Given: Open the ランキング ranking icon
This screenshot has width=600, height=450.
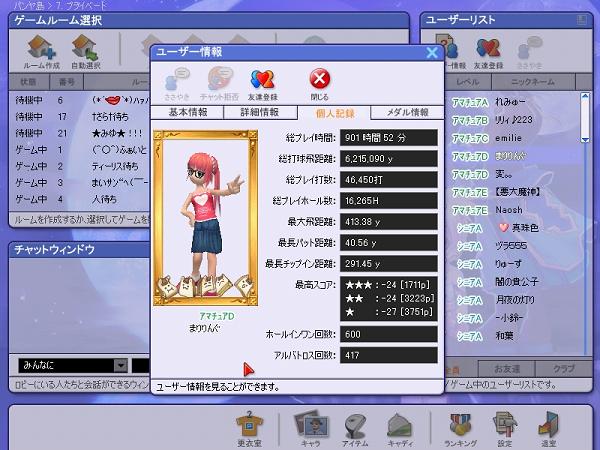Looking at the screenshot, I should click(461, 429).
